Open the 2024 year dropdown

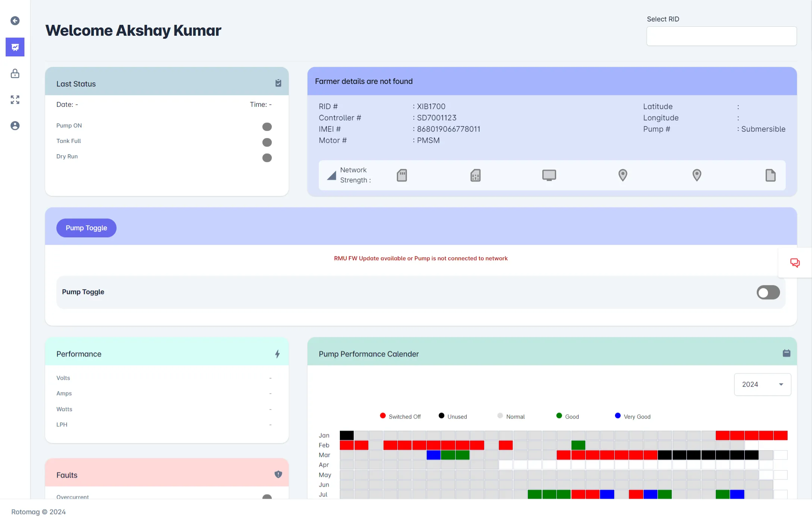(762, 384)
